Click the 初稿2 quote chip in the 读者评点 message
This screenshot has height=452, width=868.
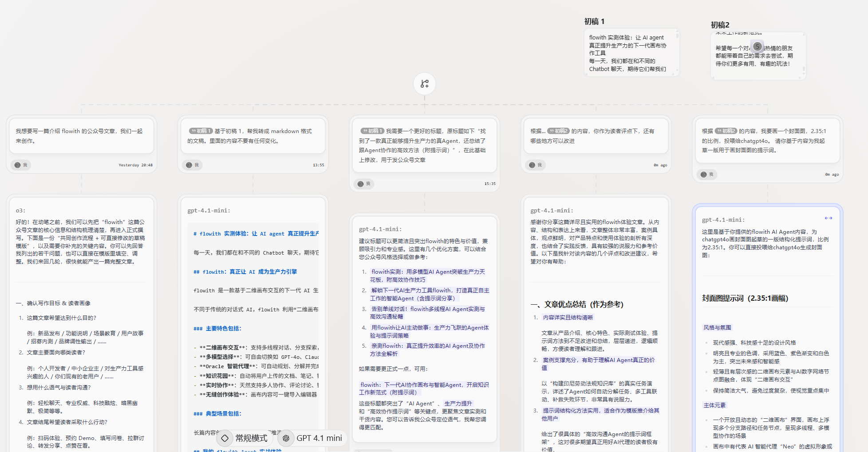pyautogui.click(x=558, y=131)
